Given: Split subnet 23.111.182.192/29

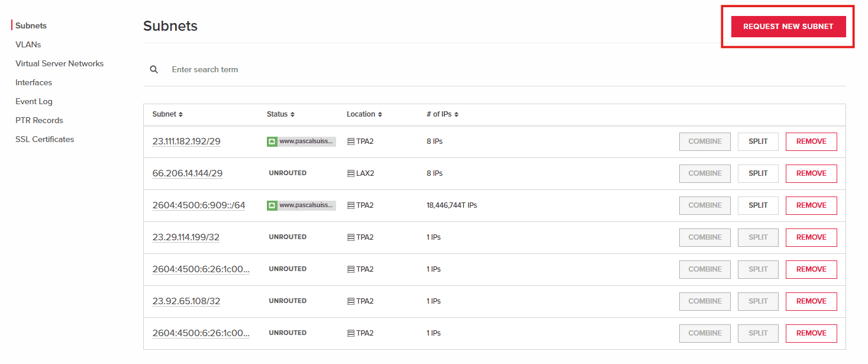Looking at the screenshot, I should point(758,141).
